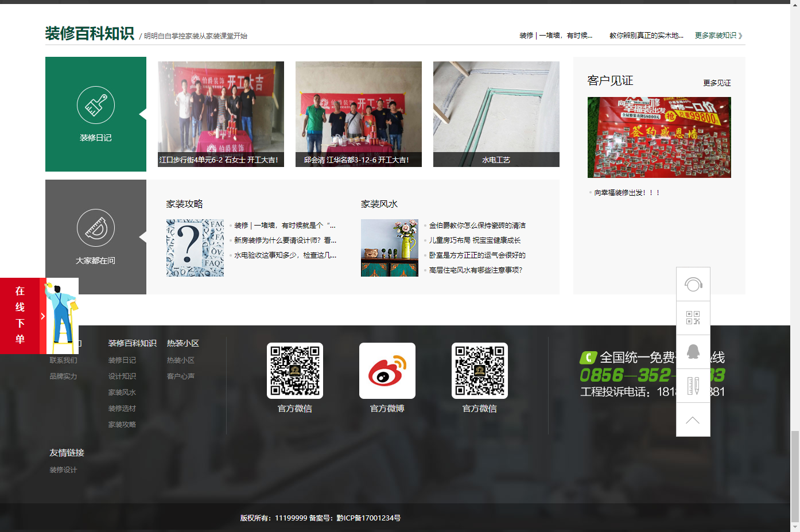Open 卧室是方方正正的运气会很好的 article

pos(477,255)
